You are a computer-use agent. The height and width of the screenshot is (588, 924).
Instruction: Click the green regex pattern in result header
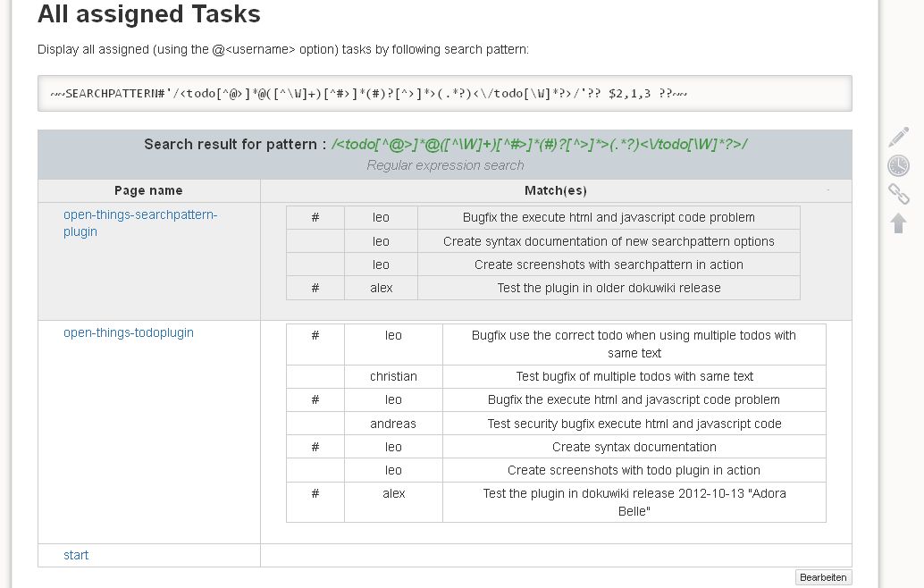pyautogui.click(x=539, y=145)
